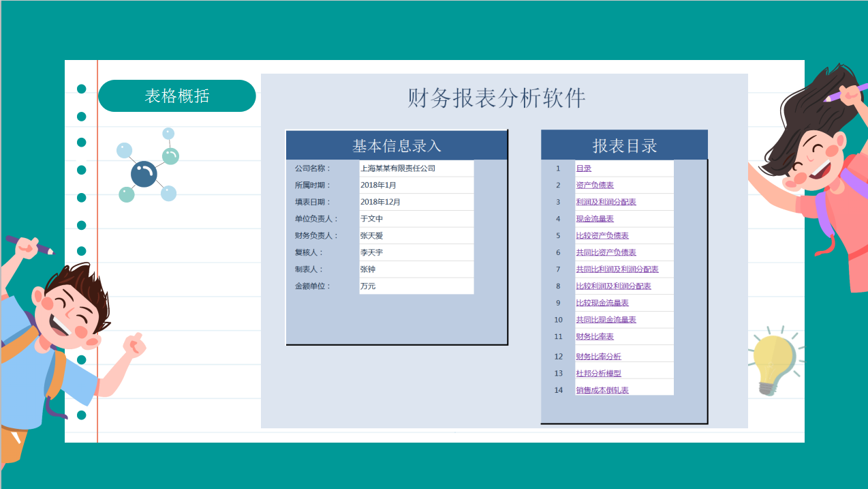This screenshot has width=868, height=489.
Task: Click the 基本信息录入 header
Action: point(397,145)
